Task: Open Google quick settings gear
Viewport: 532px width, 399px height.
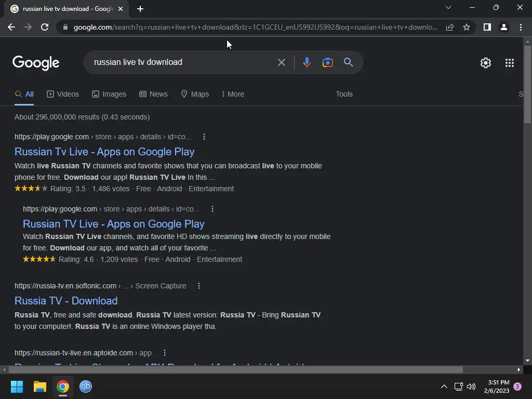Action: pos(486,63)
